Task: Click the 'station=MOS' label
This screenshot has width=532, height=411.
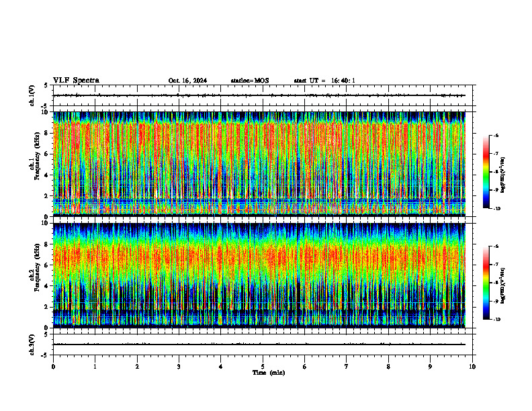Action: 250,81
